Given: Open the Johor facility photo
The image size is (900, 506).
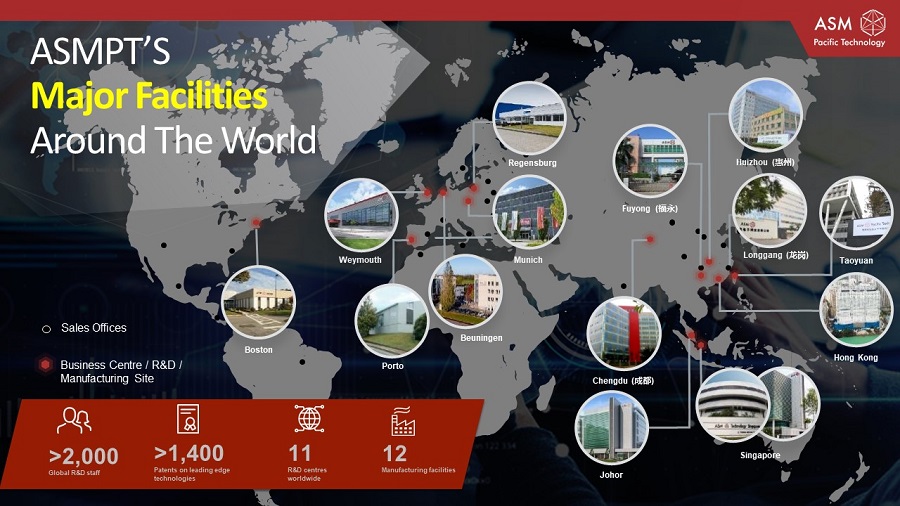Looking at the screenshot, I should click(611, 427).
